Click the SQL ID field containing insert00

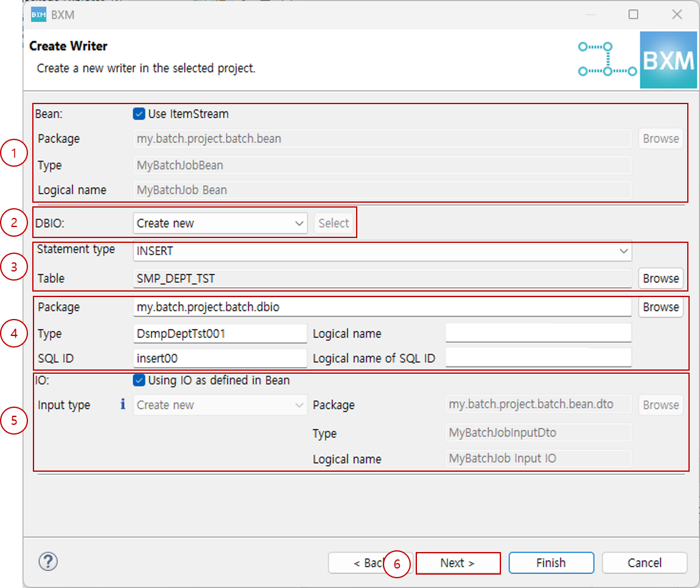219,358
